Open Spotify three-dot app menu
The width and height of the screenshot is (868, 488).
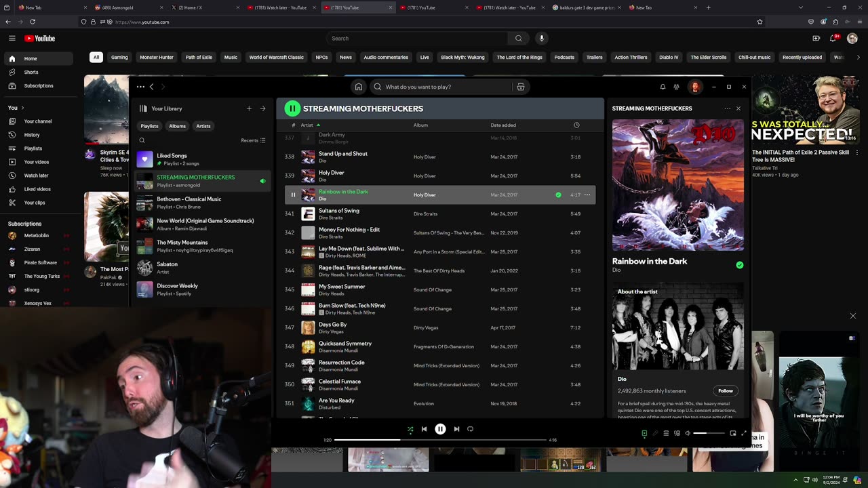pyautogui.click(x=140, y=87)
